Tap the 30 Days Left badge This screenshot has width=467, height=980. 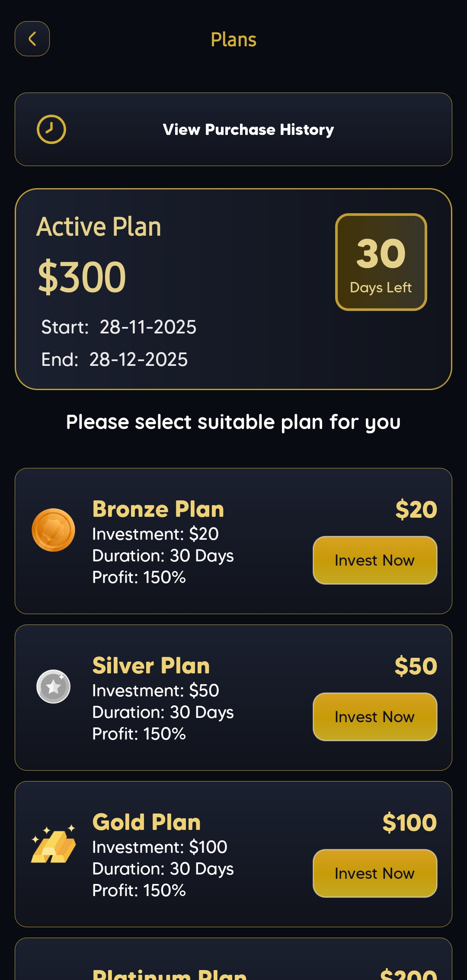[x=381, y=262]
